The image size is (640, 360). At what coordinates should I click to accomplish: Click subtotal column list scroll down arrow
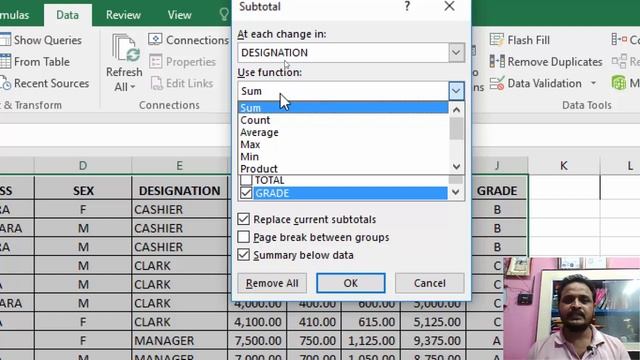tap(456, 192)
